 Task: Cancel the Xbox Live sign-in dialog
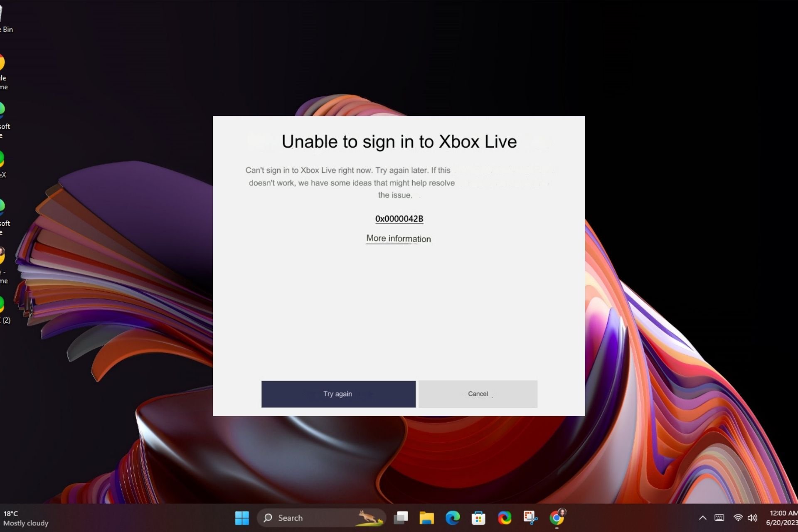pyautogui.click(x=478, y=394)
